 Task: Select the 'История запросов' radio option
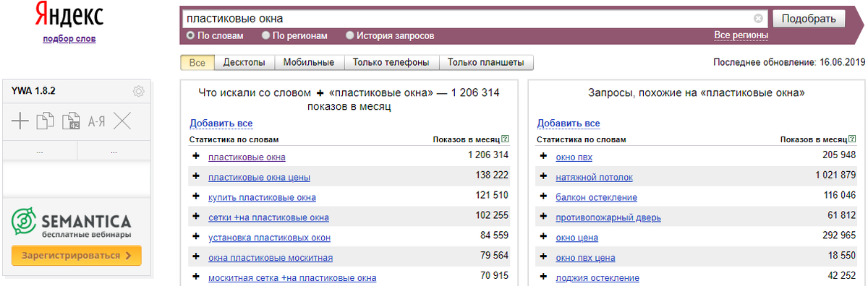350,35
